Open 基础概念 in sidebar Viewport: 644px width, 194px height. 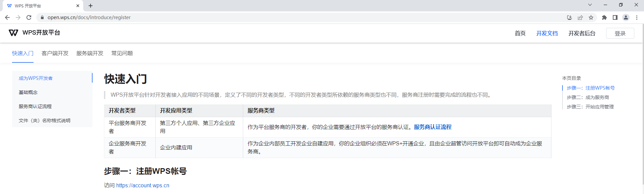[52, 92]
